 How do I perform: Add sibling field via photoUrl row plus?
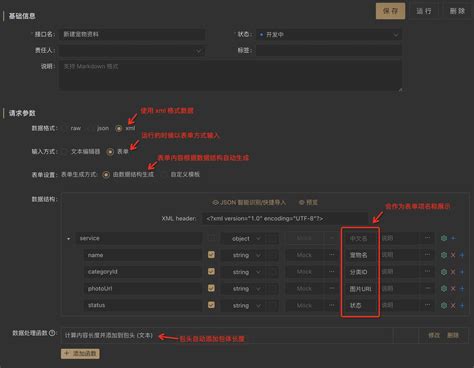pos(462,289)
